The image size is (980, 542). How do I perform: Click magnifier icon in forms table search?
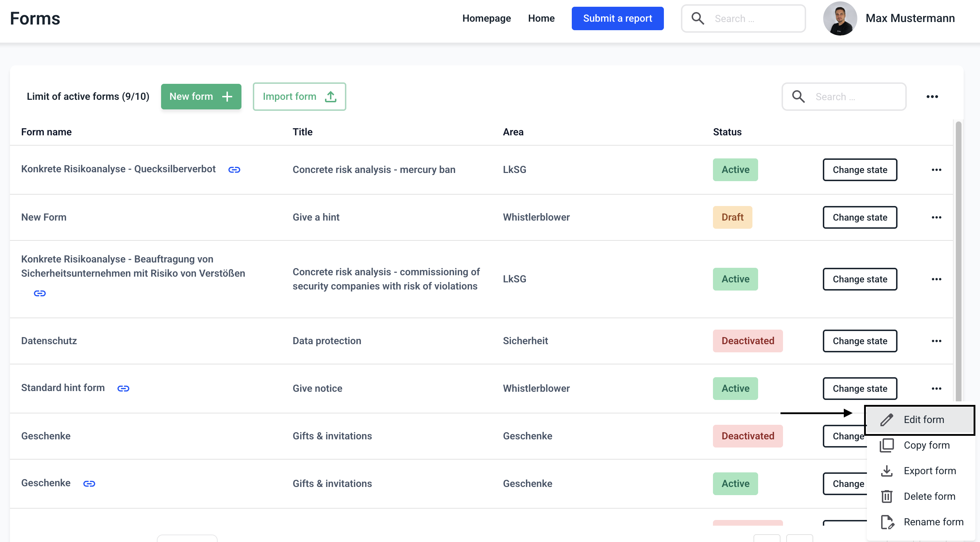(x=798, y=97)
